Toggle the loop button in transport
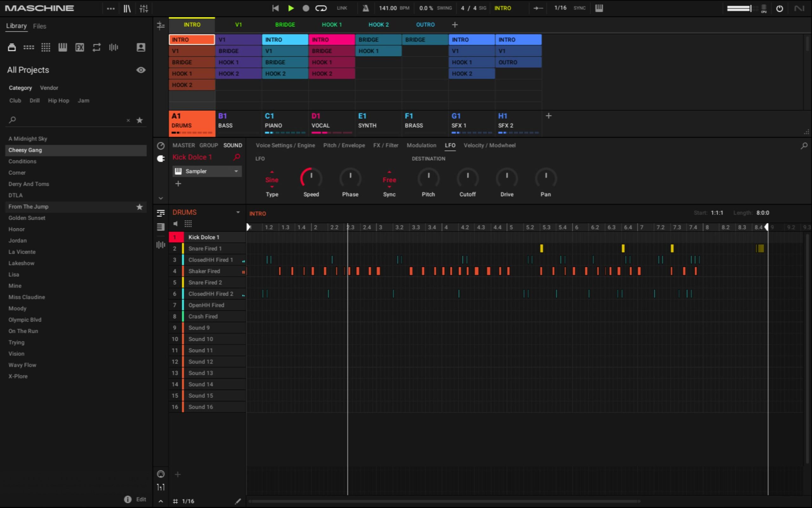Image resolution: width=812 pixels, height=508 pixels. tap(321, 8)
